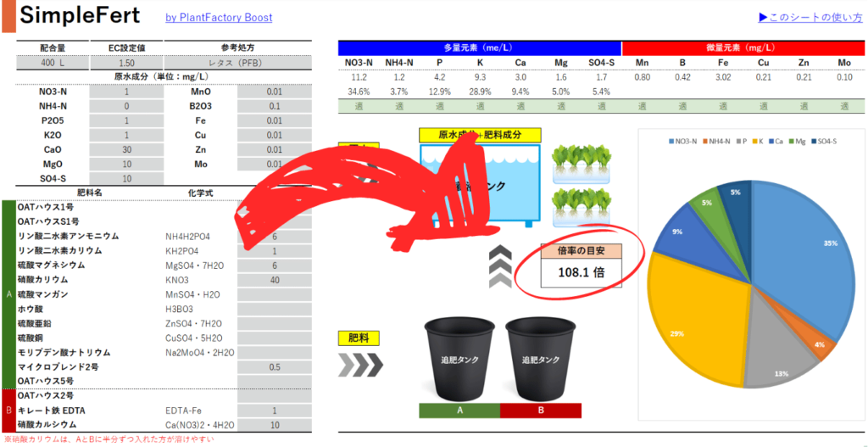Select the 配合量 cell showing 400 L
868x447 pixels.
(52, 63)
